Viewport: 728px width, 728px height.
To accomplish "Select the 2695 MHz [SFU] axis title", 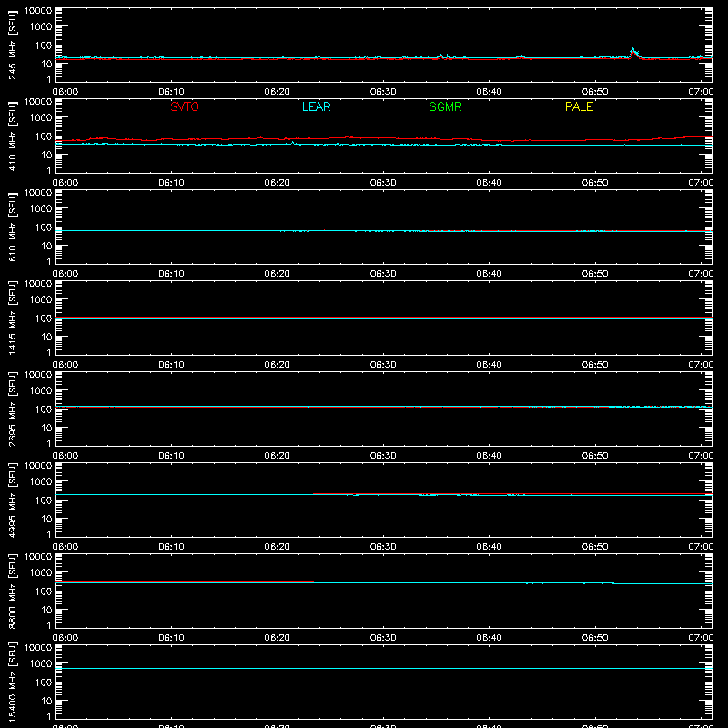I will click(x=12, y=409).
